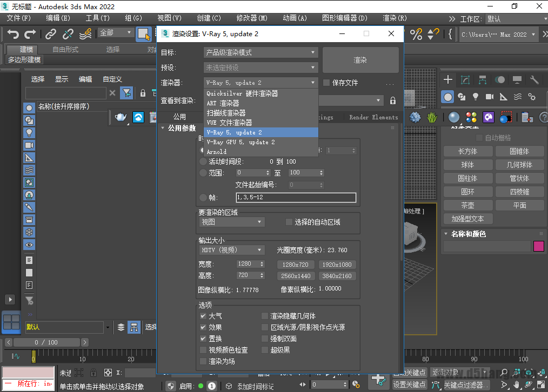Open the workspace Default (默认) dropdown
This screenshot has width=548, height=392.
pos(517,19)
